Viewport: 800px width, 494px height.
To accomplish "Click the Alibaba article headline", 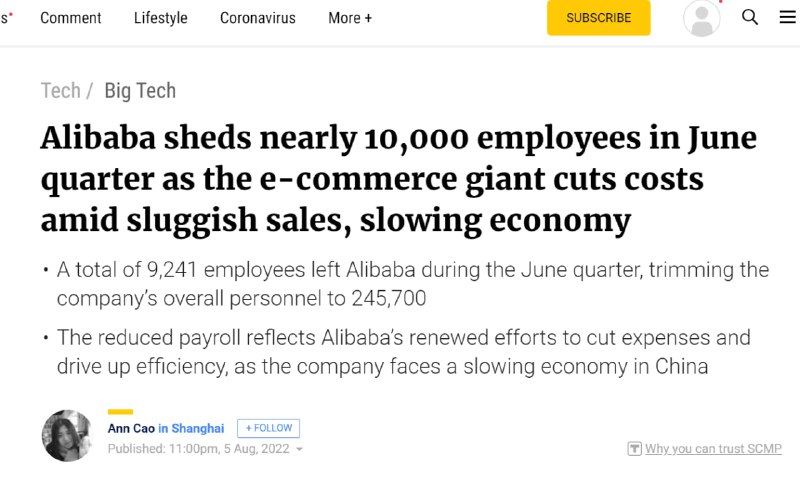I will 398,179.
